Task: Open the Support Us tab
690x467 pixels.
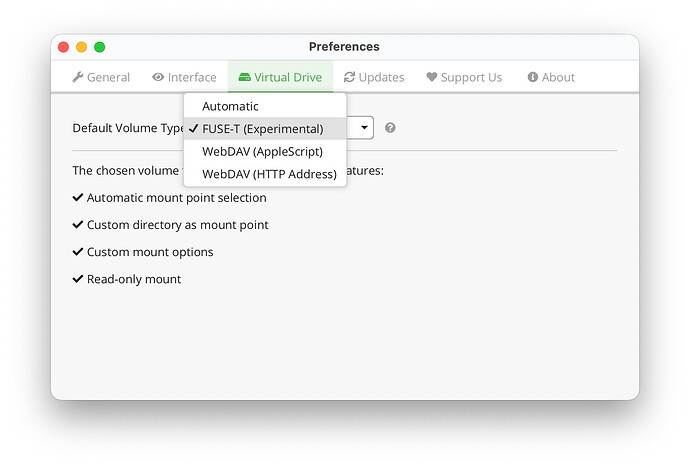Action: 464,77
